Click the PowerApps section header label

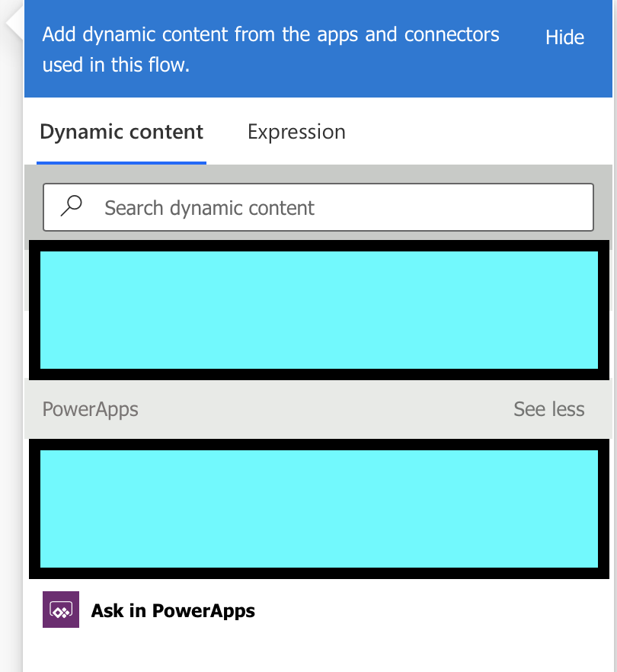pos(90,409)
